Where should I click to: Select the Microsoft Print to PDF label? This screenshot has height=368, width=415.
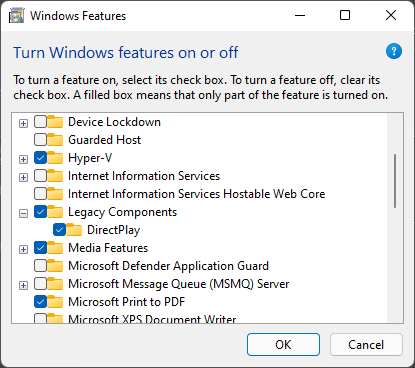pos(127,302)
